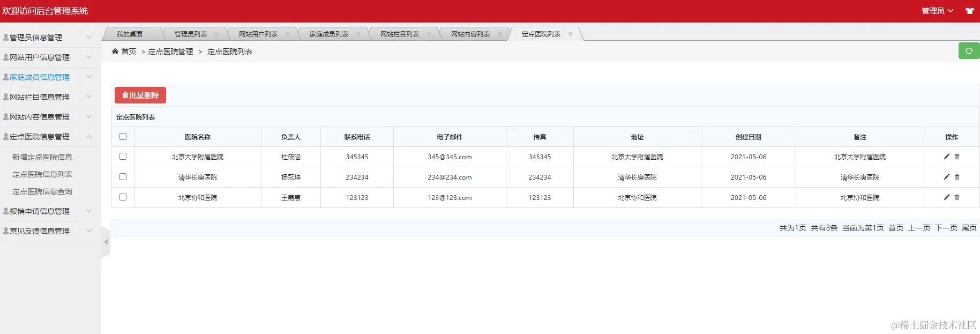980x334 pixels.
Task: Open 定点医院信息列表 in sidebar
Action: 42,174
